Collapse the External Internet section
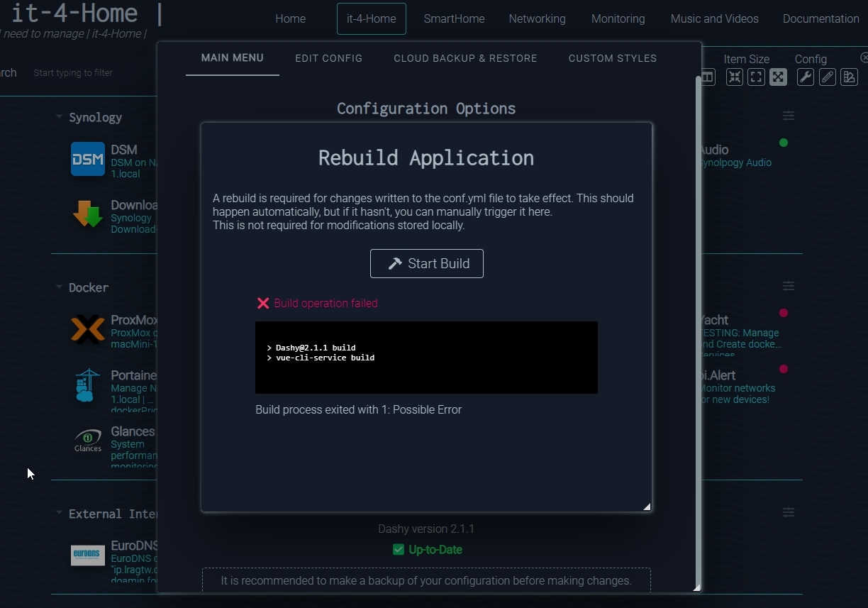The image size is (868, 608). coord(60,514)
